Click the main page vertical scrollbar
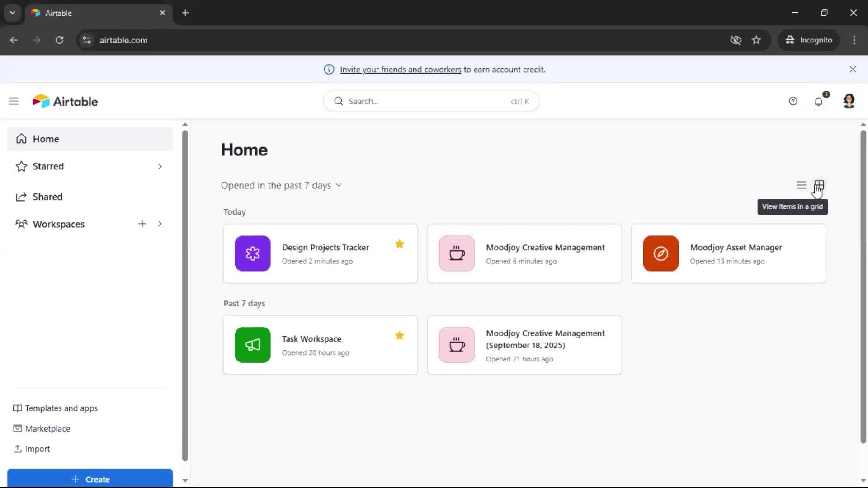 [863, 287]
